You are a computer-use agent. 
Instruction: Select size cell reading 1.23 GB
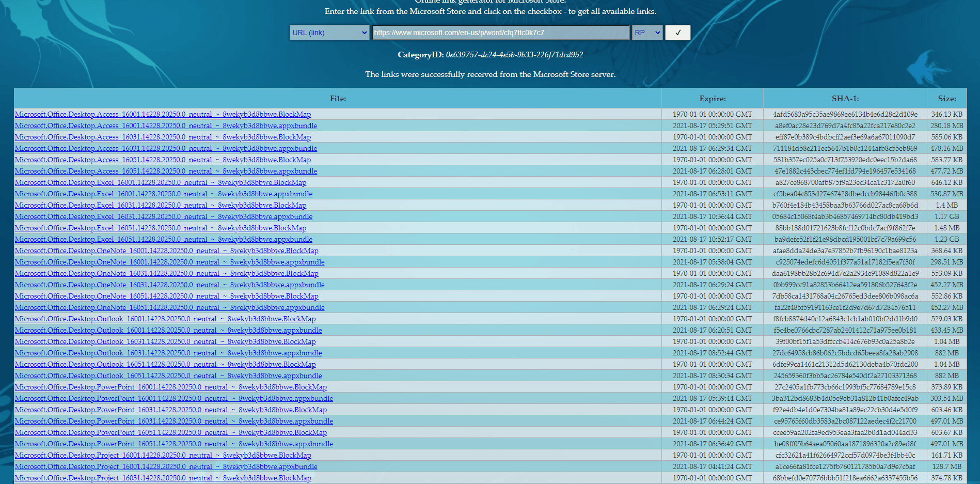coord(947,239)
